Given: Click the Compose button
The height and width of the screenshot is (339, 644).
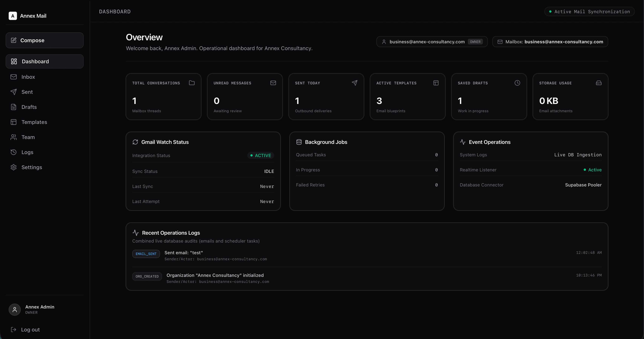Looking at the screenshot, I should [44, 40].
